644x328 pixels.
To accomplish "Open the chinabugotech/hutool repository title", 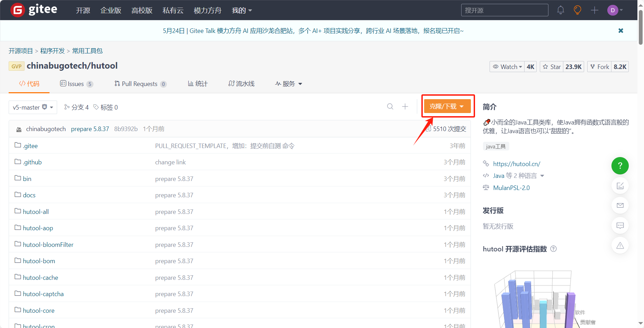I will tap(72, 66).
